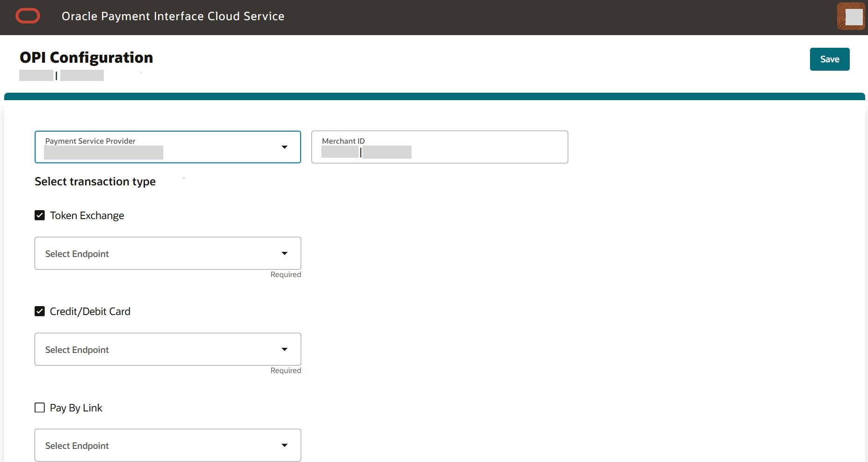Click the OPI Configuration heading
This screenshot has width=868, height=462.
pyautogui.click(x=87, y=58)
